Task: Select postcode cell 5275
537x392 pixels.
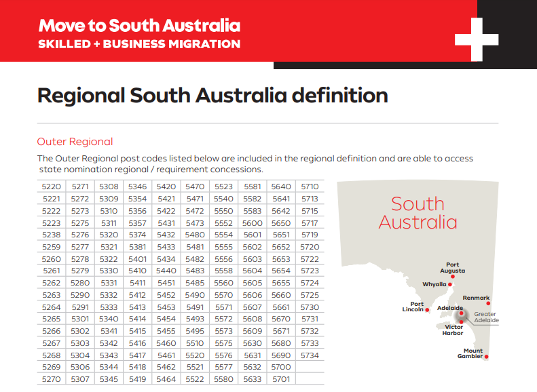Action: [x=80, y=223]
